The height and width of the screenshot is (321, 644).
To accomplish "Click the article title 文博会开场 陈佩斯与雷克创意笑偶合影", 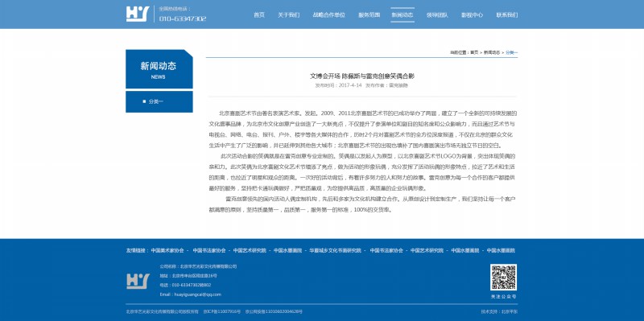I will [361, 76].
